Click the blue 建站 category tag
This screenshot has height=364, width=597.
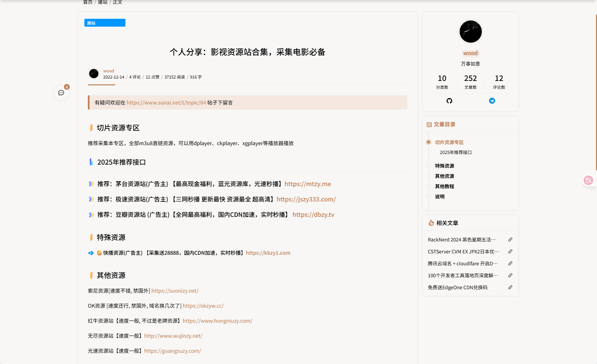(105, 23)
